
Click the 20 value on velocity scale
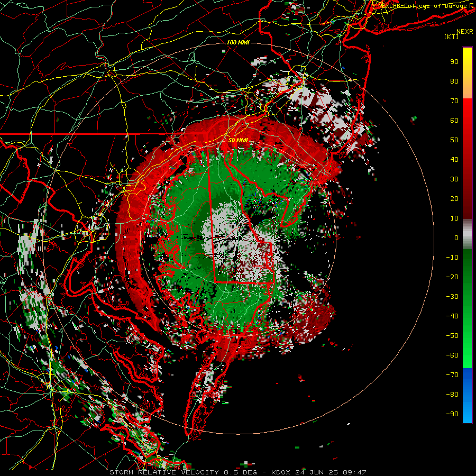point(454,198)
